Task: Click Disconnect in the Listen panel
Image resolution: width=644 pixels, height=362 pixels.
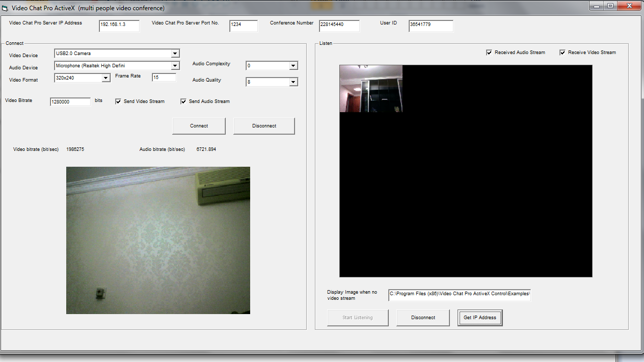Action: pyautogui.click(x=423, y=318)
